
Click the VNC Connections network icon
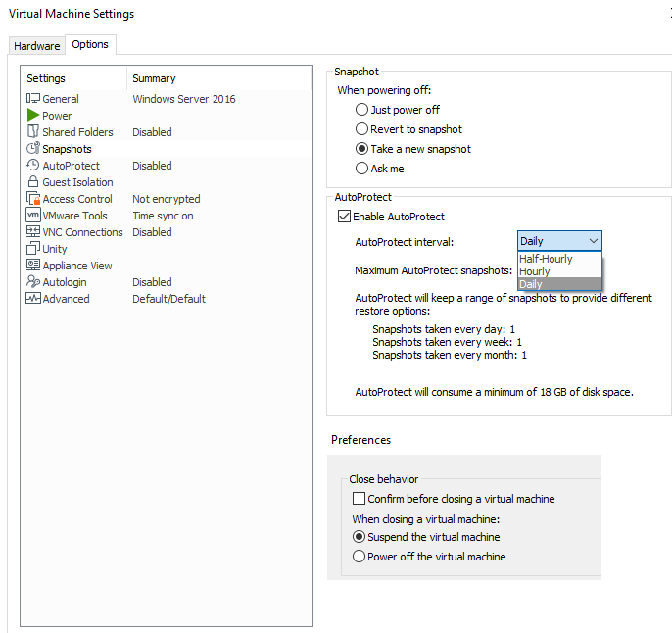click(33, 232)
